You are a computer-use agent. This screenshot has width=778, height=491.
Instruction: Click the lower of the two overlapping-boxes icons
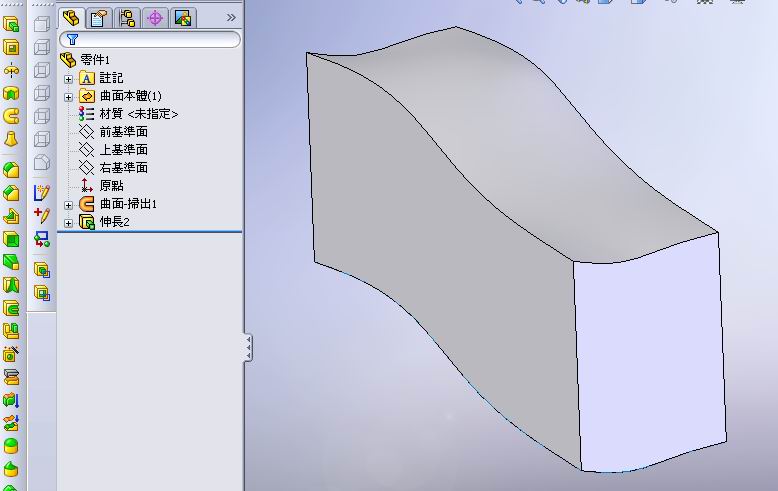(42, 293)
